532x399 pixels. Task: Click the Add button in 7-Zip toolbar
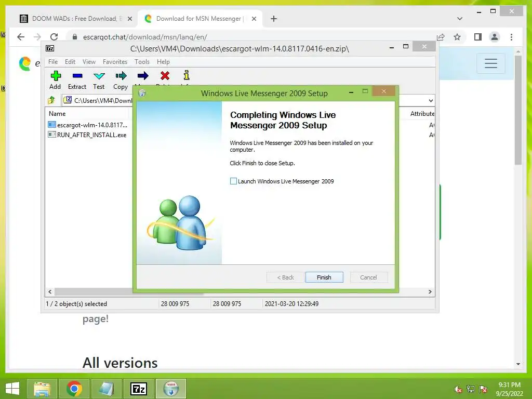(x=55, y=80)
